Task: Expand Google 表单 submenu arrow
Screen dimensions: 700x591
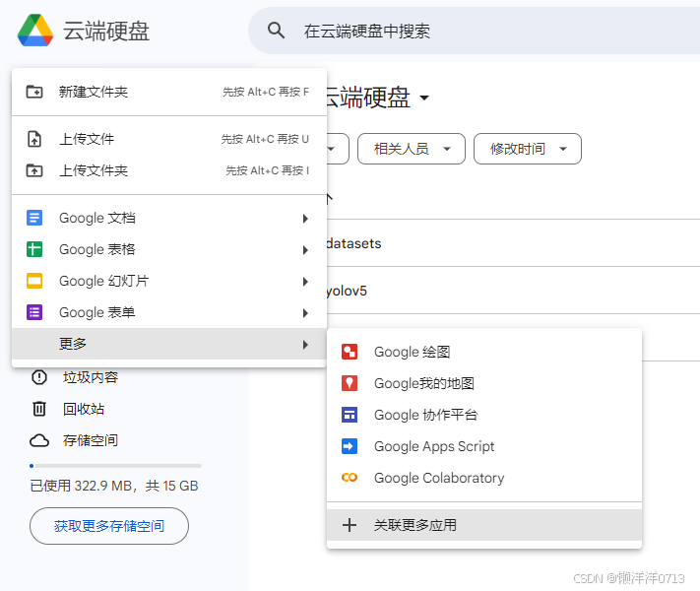Action: [305, 312]
